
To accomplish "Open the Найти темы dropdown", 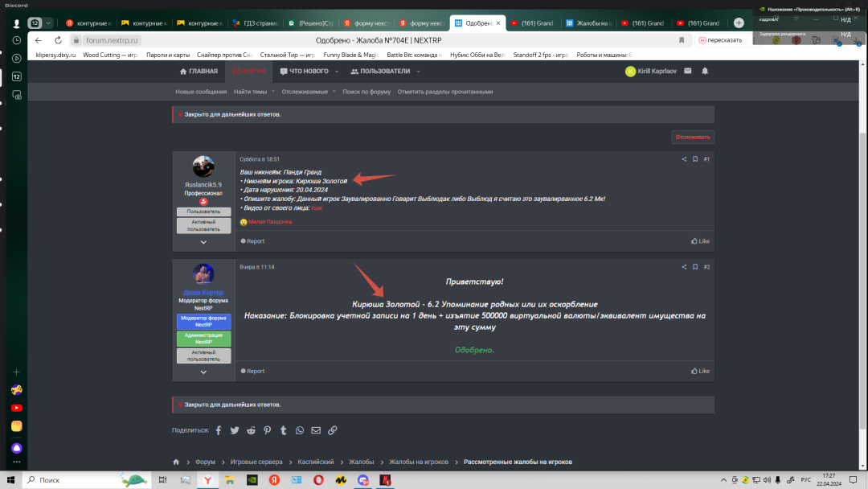I will click(x=254, y=92).
